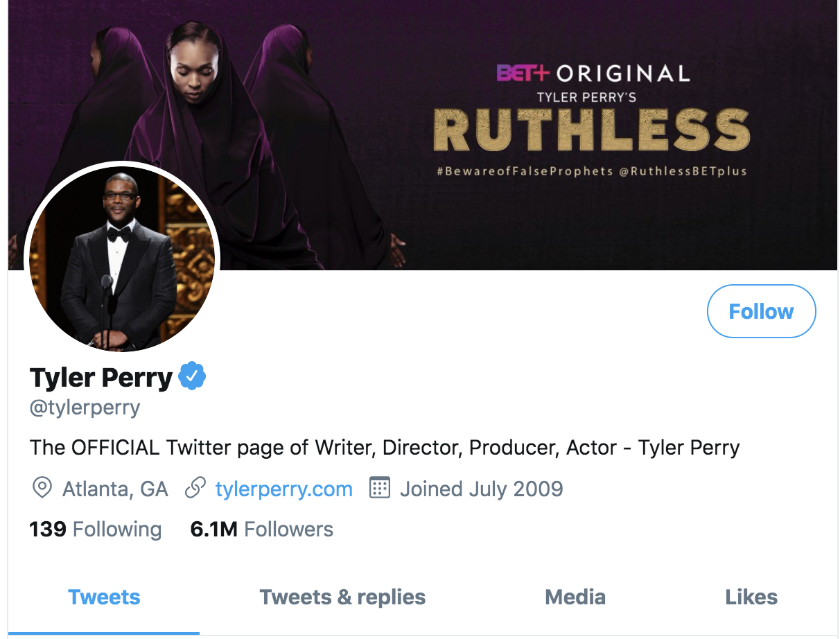This screenshot has height=639, width=840.
Task: Select the Media tab
Action: (575, 597)
